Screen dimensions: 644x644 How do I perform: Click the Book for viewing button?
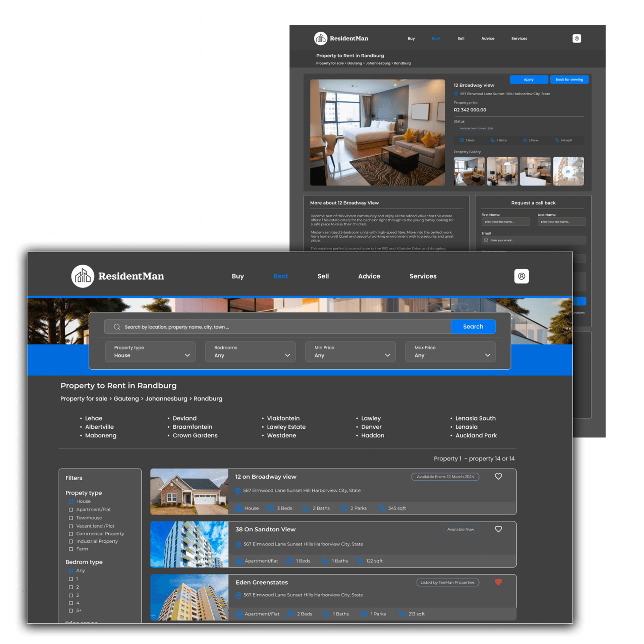pos(569,79)
